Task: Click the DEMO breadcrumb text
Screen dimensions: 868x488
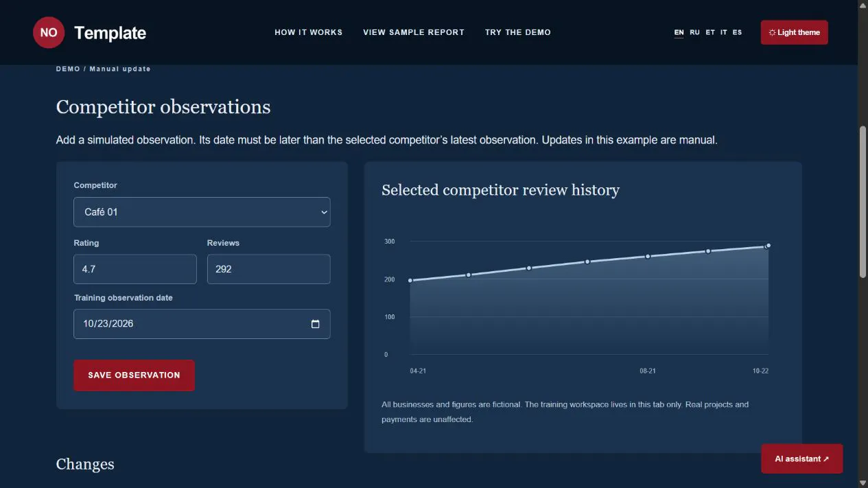Action: pos(68,69)
